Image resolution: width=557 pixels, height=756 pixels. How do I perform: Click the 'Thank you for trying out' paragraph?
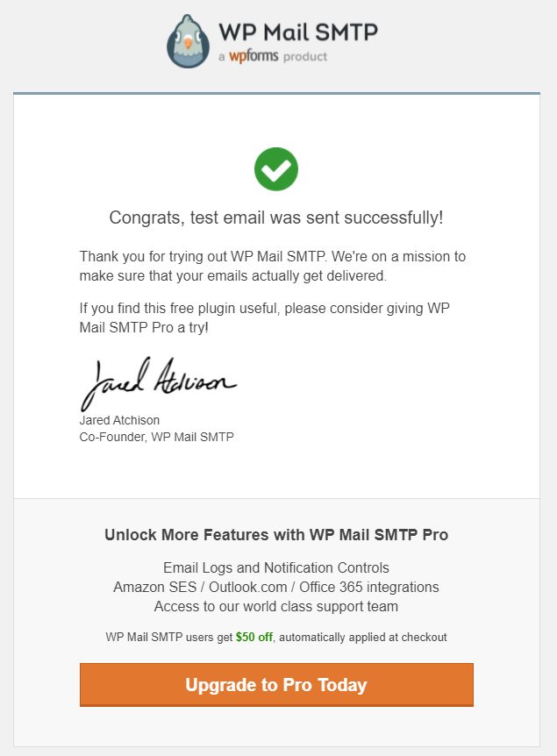point(273,266)
